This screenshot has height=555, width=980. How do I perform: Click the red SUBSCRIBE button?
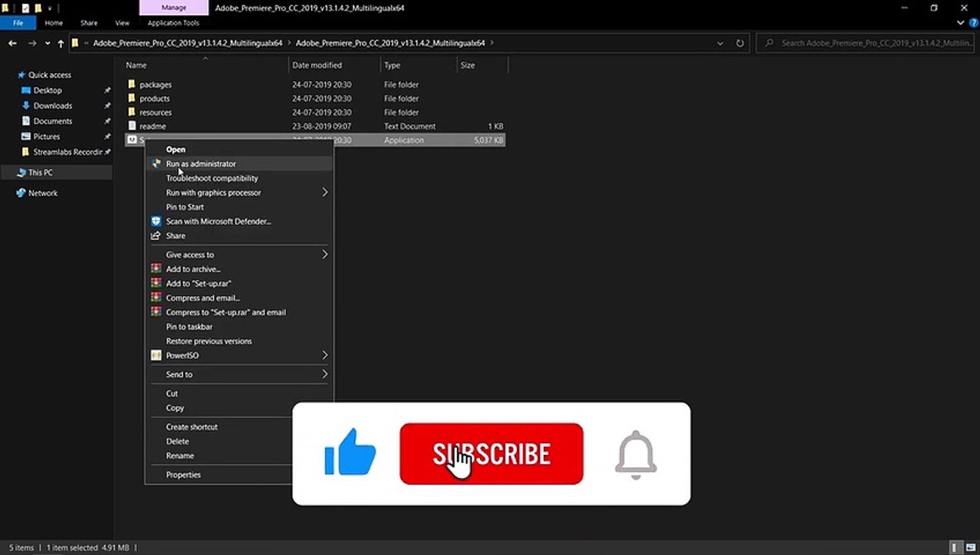click(492, 453)
